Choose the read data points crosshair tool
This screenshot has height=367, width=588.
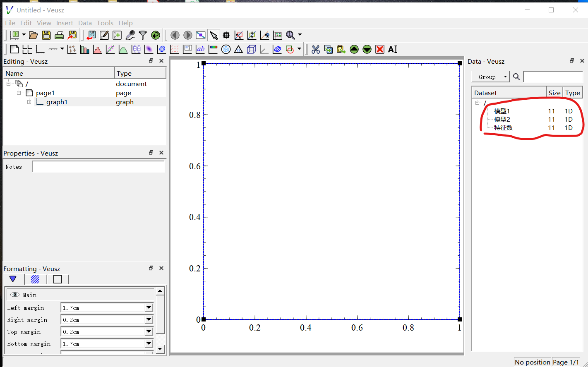tap(226, 35)
